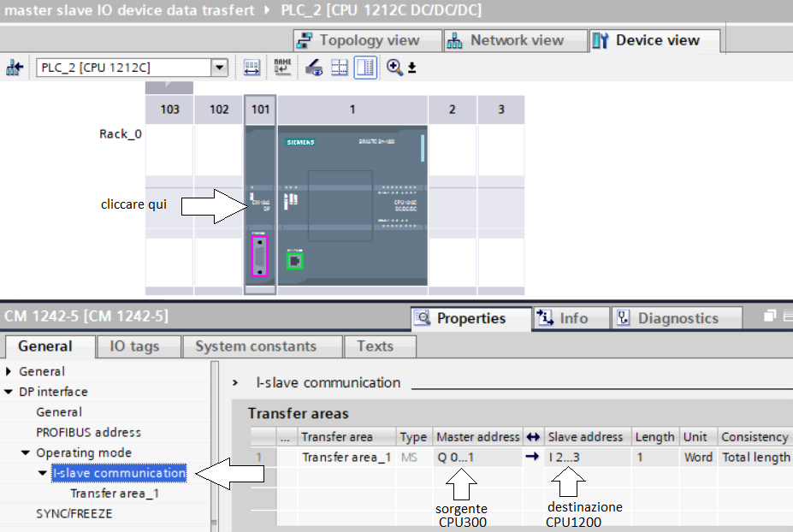Toggle the show address labels toolbar icon

coord(252,68)
